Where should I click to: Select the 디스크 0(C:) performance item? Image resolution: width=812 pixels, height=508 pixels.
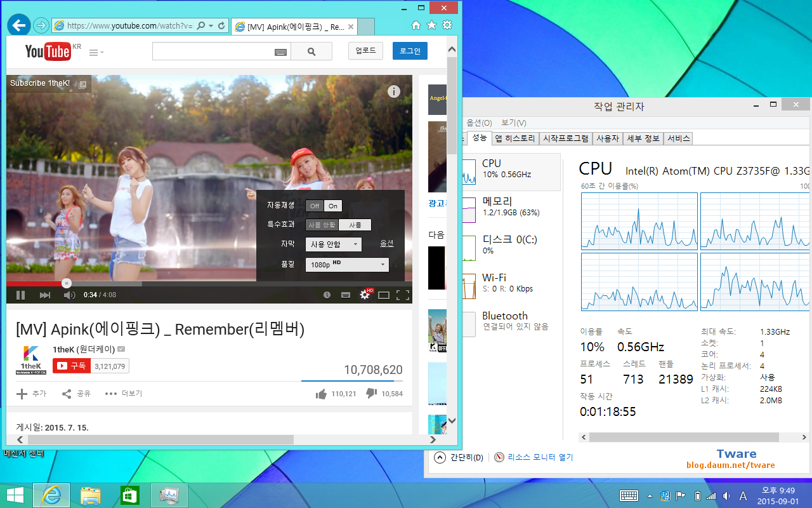tap(511, 248)
